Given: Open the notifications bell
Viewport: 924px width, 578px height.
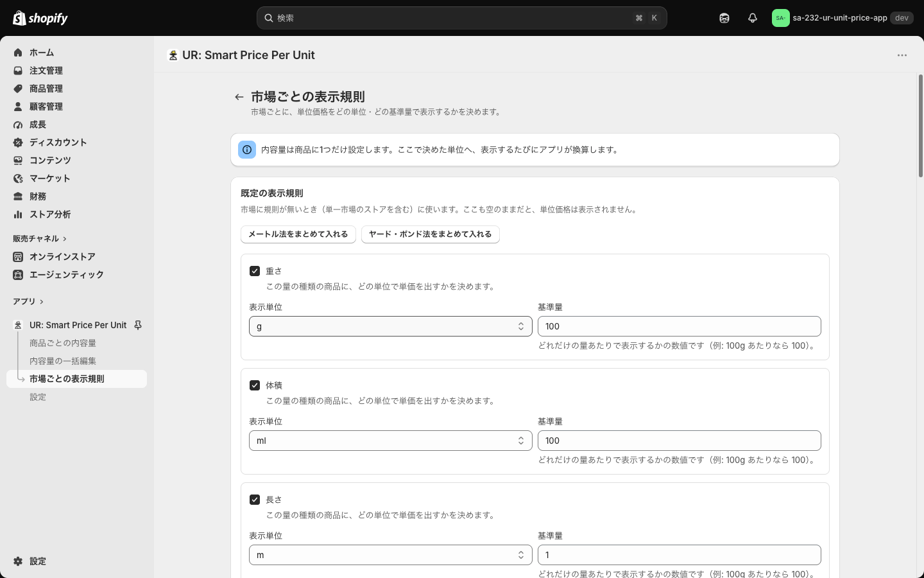Looking at the screenshot, I should click(753, 18).
